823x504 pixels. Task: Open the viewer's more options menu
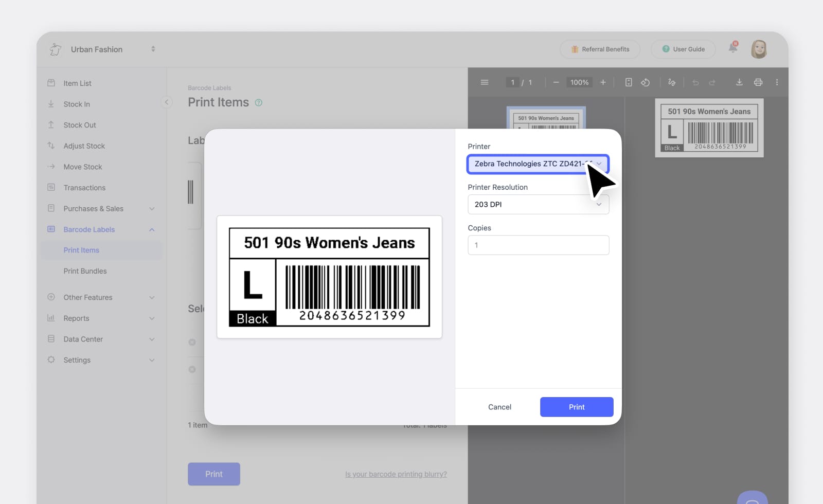777,82
